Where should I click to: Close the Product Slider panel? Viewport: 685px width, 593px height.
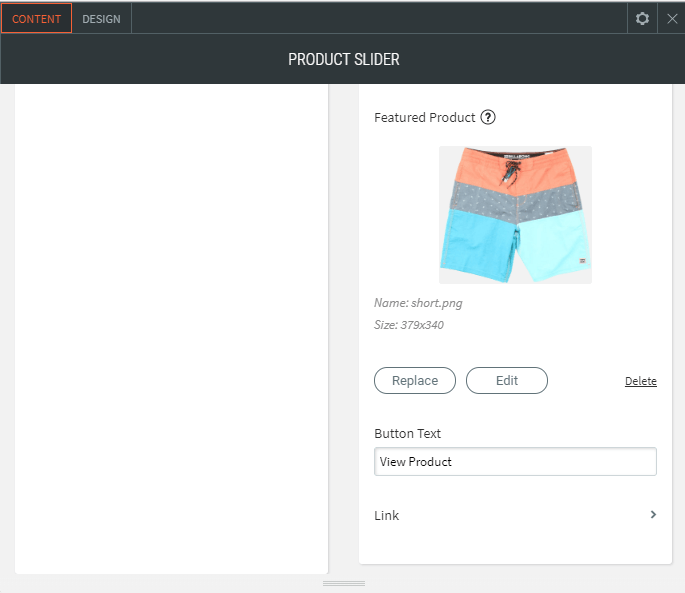(x=672, y=18)
